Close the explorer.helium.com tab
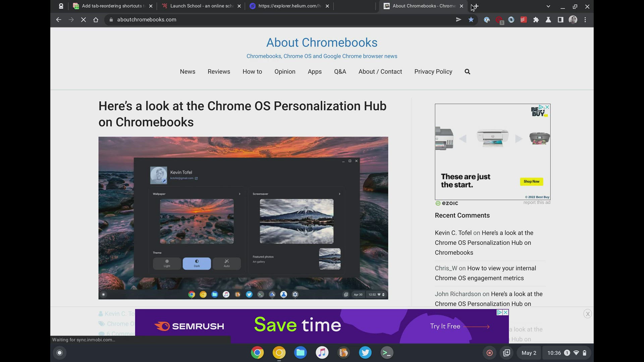 (327, 6)
